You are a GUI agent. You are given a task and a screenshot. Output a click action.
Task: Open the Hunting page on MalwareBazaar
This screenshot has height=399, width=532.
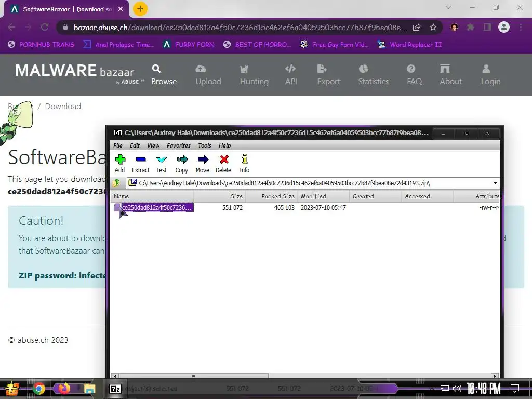point(254,75)
